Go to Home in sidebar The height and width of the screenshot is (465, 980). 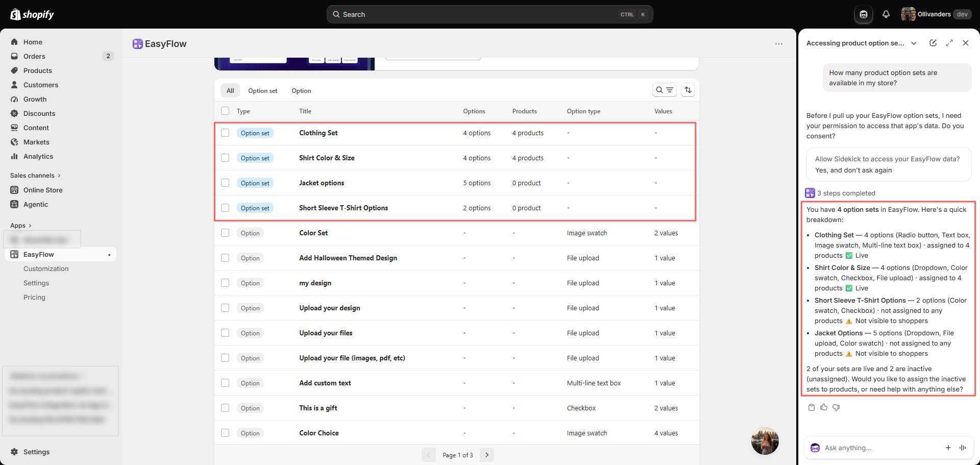tap(33, 42)
